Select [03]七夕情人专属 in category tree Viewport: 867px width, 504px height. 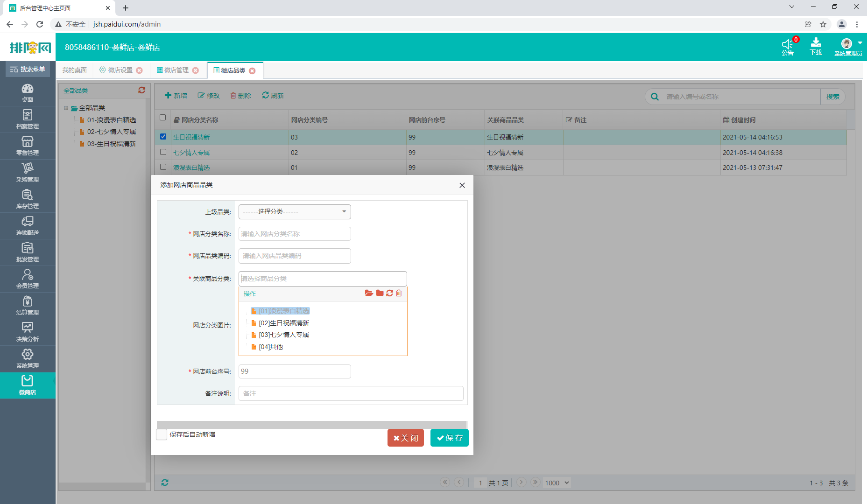pos(284,335)
